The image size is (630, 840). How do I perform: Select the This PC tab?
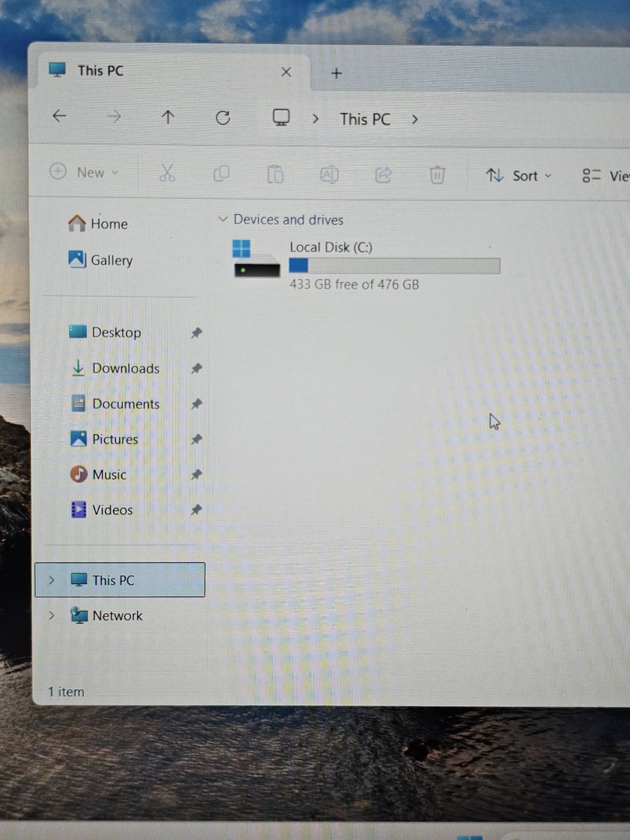(x=173, y=71)
